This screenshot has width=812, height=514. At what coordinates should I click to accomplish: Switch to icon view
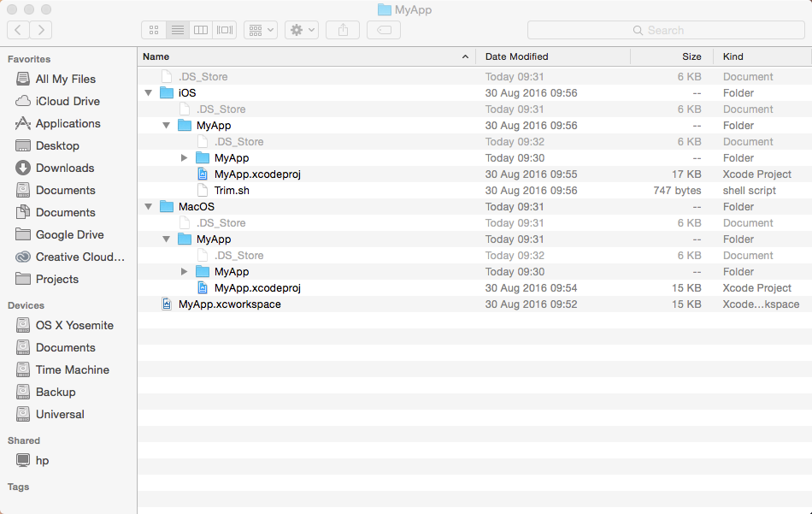154,30
